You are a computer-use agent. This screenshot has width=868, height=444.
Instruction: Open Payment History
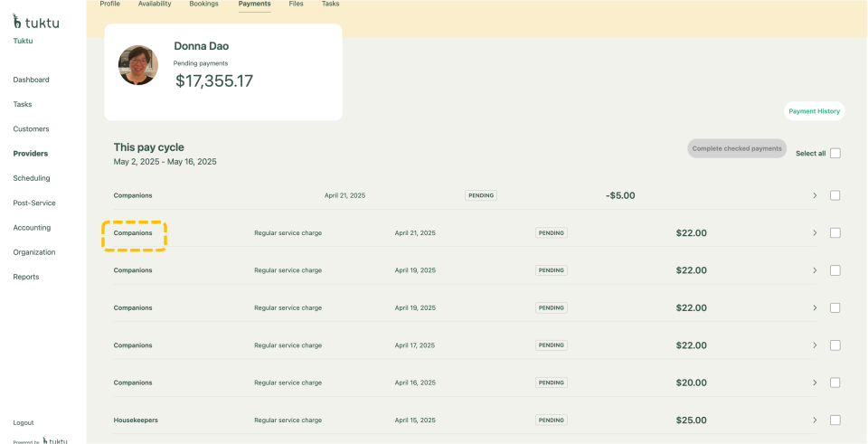click(814, 111)
